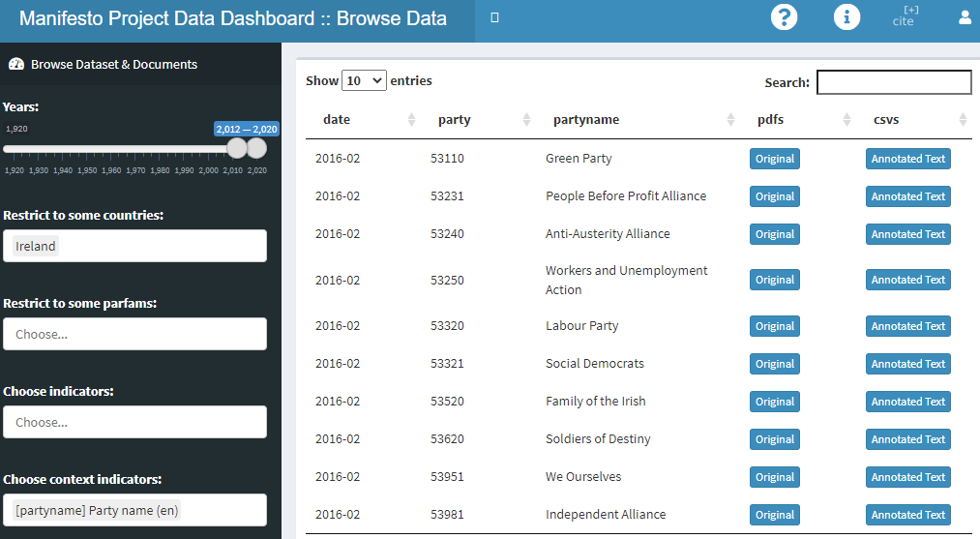Sort table by date column arrows

[411, 120]
